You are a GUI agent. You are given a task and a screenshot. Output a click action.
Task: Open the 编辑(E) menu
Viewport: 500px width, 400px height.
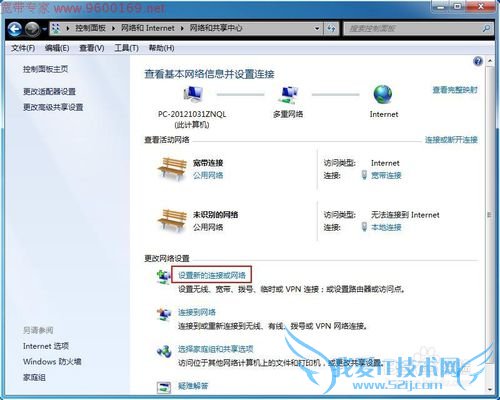[x=57, y=48]
